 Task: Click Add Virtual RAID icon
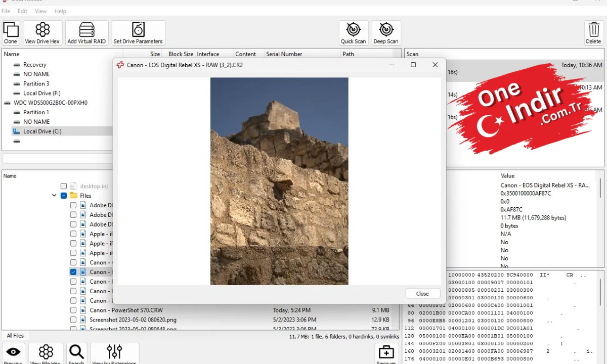[x=86, y=33]
